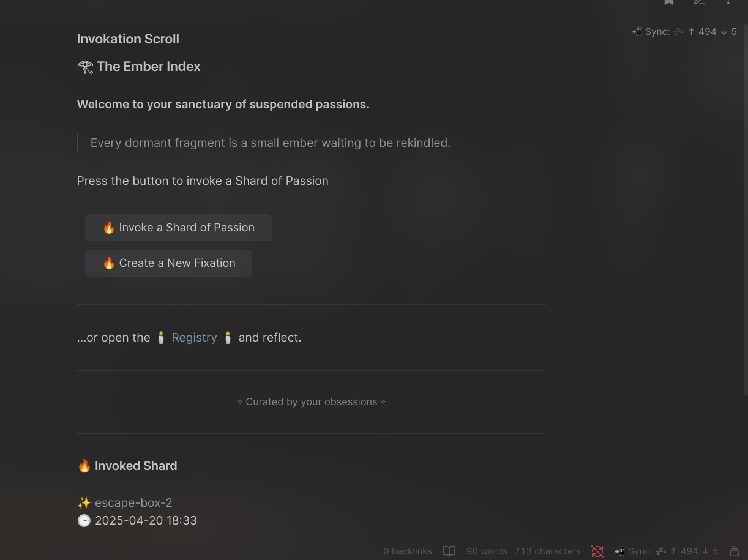748x560 pixels.
Task: Click the ember quote block text
Action: (x=271, y=143)
